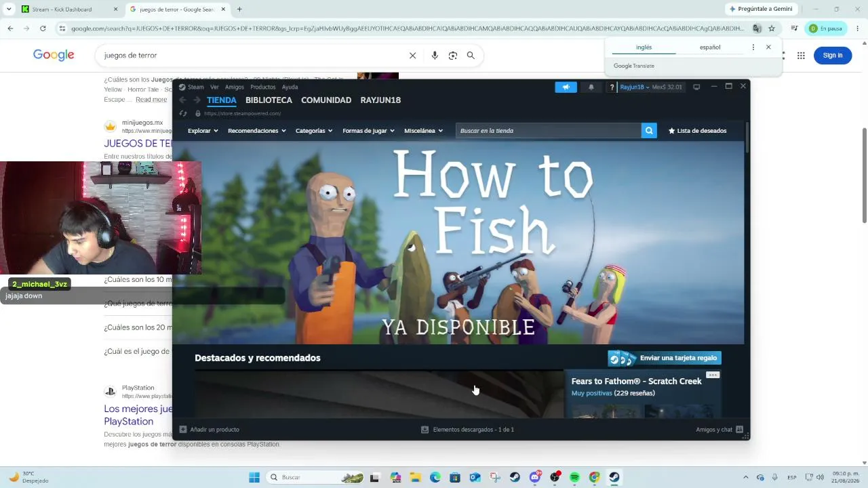Show hidden system tray icons

(x=746, y=477)
